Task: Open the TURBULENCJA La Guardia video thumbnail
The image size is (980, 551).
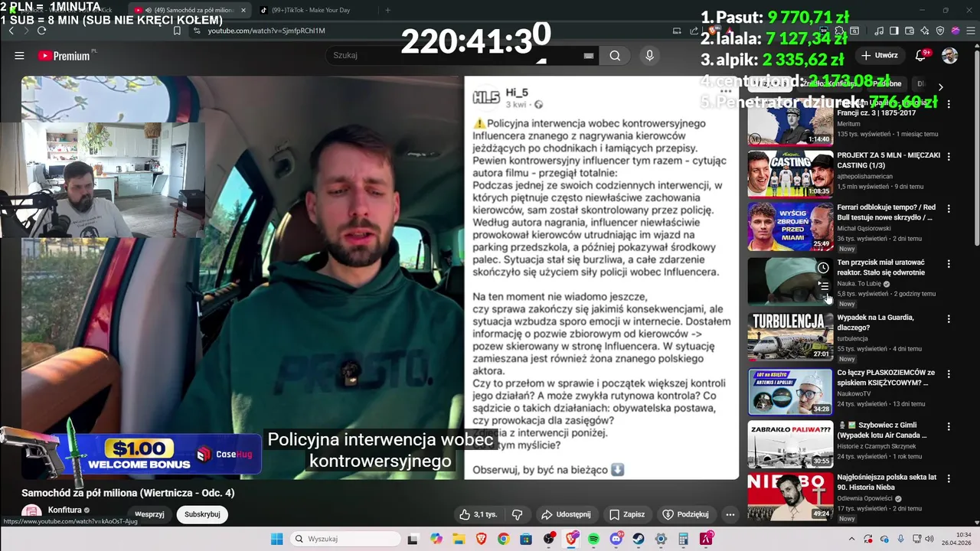Action: click(790, 336)
